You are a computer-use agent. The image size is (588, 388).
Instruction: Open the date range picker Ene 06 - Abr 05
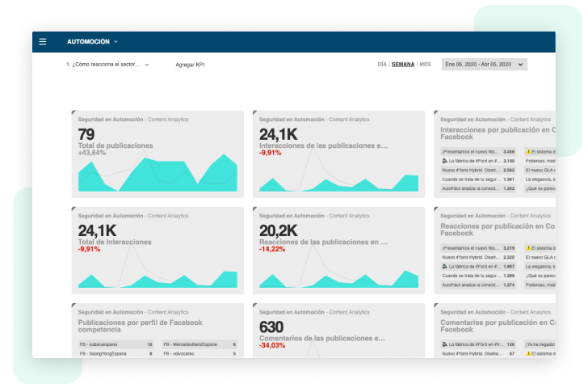484,65
